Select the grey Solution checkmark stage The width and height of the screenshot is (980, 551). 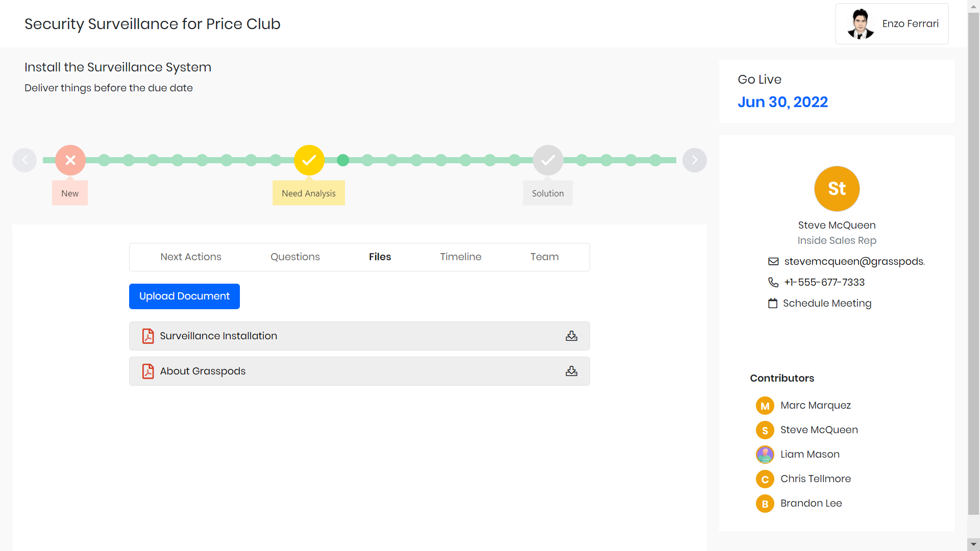548,160
